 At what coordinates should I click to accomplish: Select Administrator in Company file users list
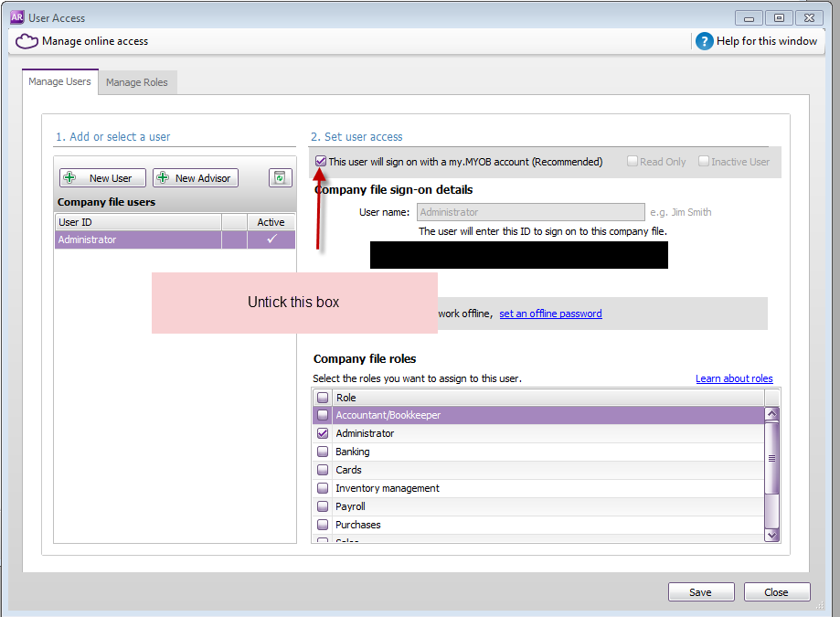pos(175,239)
